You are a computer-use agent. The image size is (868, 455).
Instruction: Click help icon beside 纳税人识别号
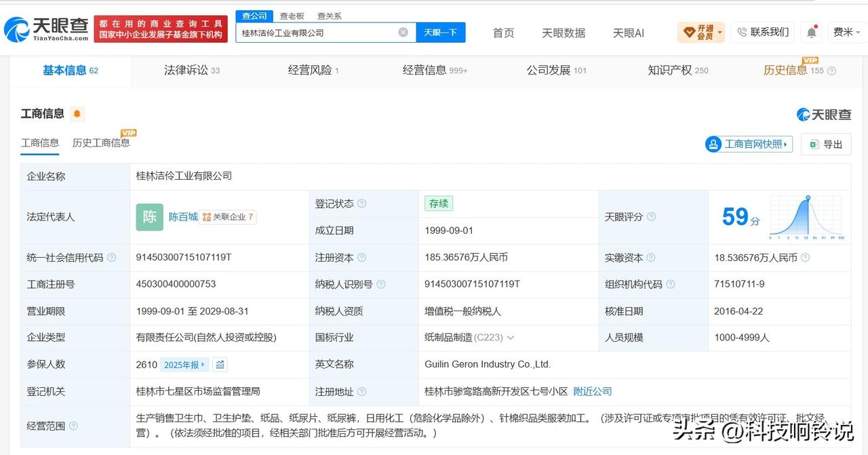pos(381,284)
